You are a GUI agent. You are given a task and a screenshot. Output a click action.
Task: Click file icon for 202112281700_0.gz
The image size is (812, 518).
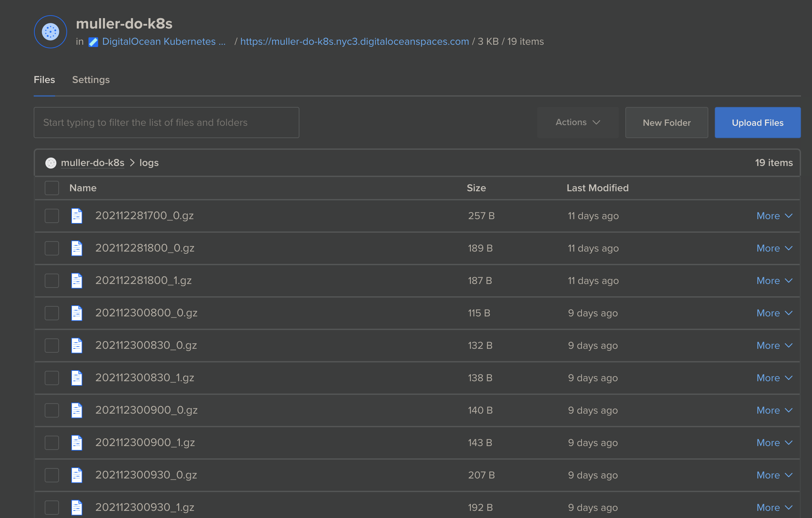[77, 216]
